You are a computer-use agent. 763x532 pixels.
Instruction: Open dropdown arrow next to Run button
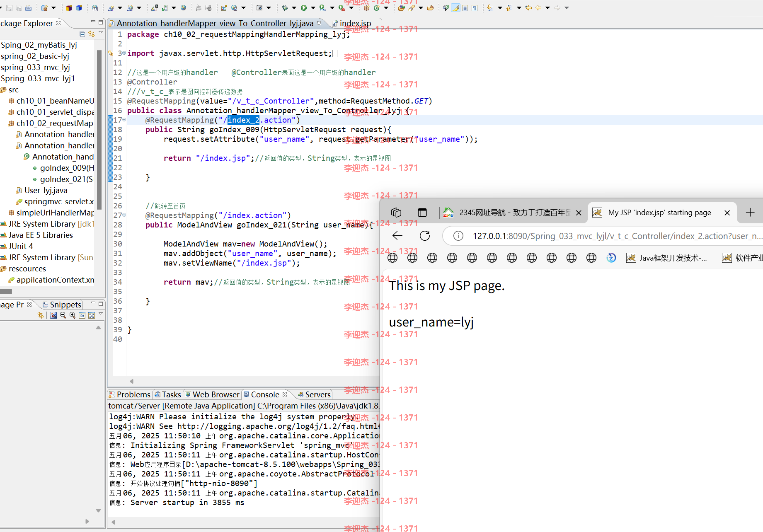pyautogui.click(x=313, y=8)
